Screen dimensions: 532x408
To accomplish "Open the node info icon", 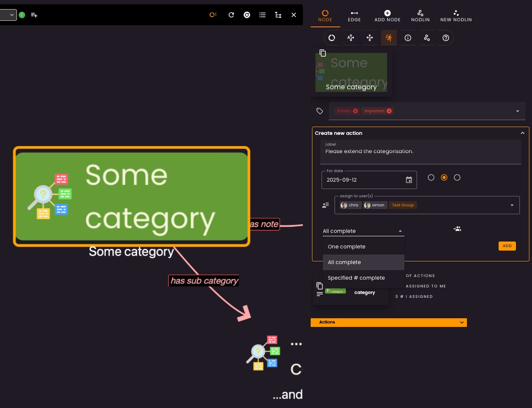I will [408, 38].
